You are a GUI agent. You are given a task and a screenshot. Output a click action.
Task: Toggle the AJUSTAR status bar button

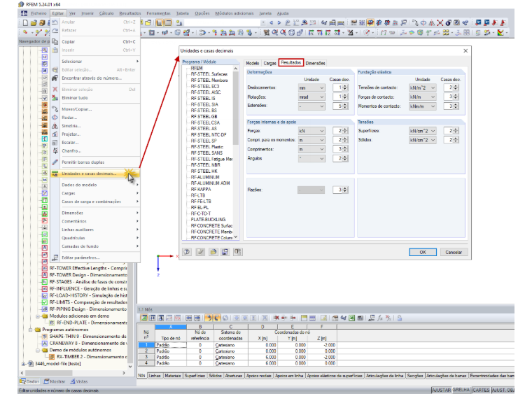pos(441,390)
